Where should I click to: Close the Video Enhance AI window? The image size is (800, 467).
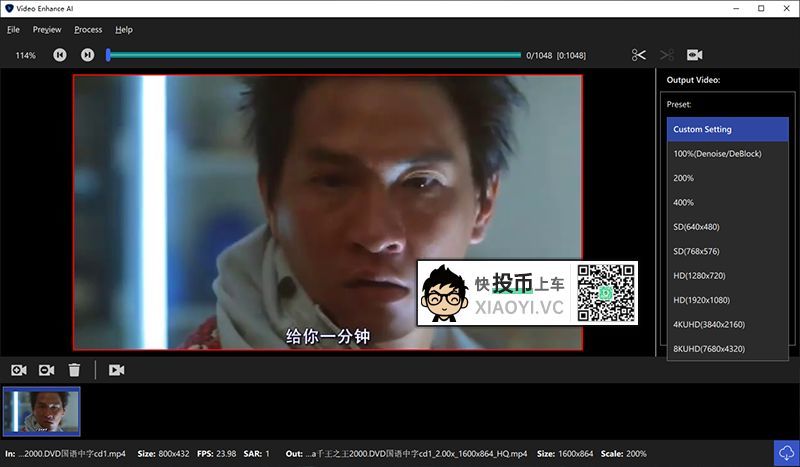[787, 8]
